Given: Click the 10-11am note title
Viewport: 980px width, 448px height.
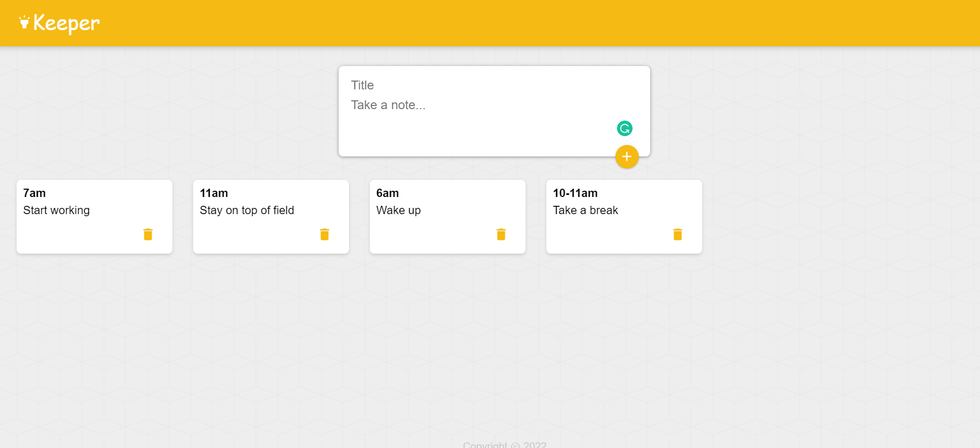Looking at the screenshot, I should [575, 193].
